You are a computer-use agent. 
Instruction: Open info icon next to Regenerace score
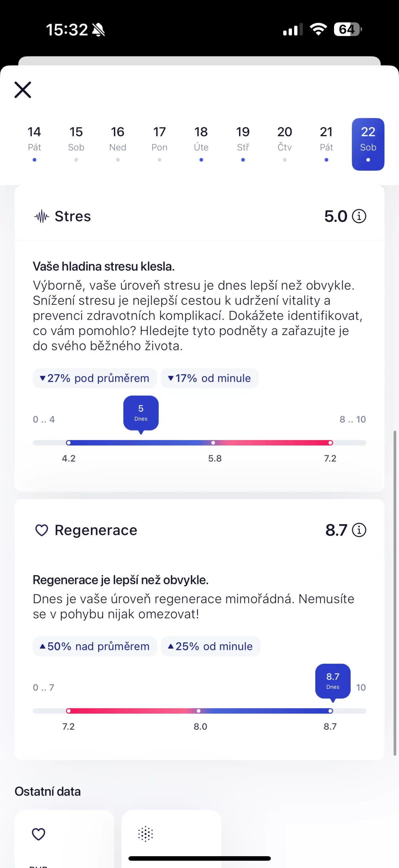[x=359, y=530]
